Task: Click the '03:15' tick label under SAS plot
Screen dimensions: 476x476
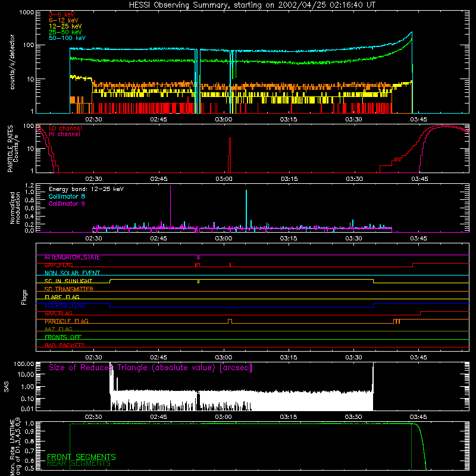Action: click(x=289, y=417)
